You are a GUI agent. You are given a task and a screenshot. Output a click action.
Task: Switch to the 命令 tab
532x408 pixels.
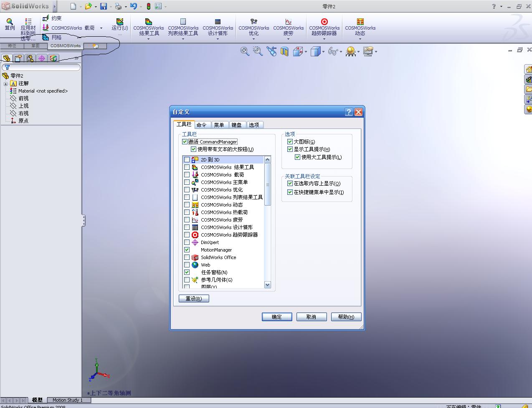[x=202, y=125]
